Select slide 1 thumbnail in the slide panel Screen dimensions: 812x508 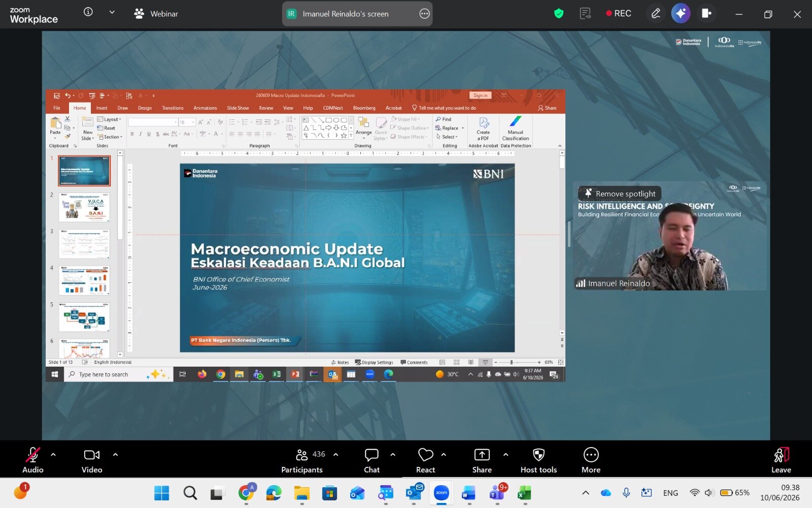[x=84, y=171]
